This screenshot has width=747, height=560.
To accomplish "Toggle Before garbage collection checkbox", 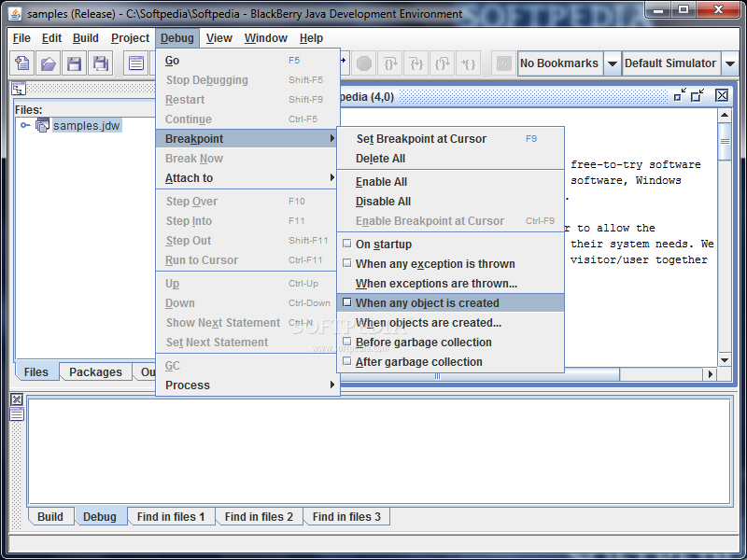I will point(346,342).
